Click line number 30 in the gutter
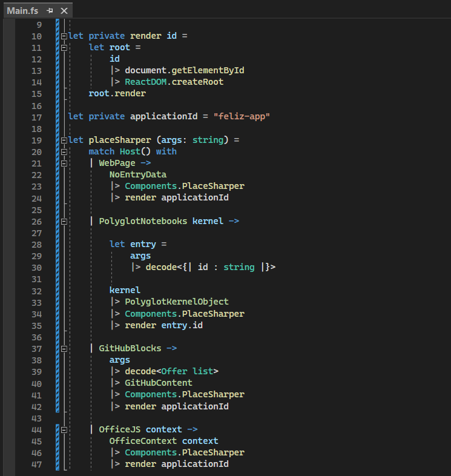Screen dimensions: 451x476 (36, 268)
